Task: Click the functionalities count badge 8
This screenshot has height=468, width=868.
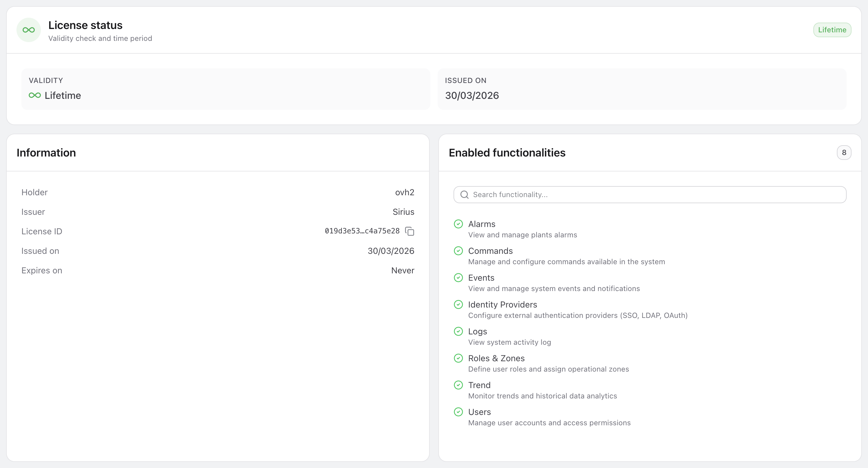Action: pyautogui.click(x=844, y=153)
